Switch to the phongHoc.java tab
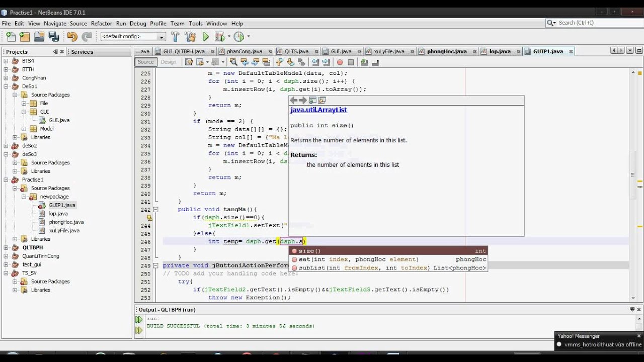 tap(447, 51)
